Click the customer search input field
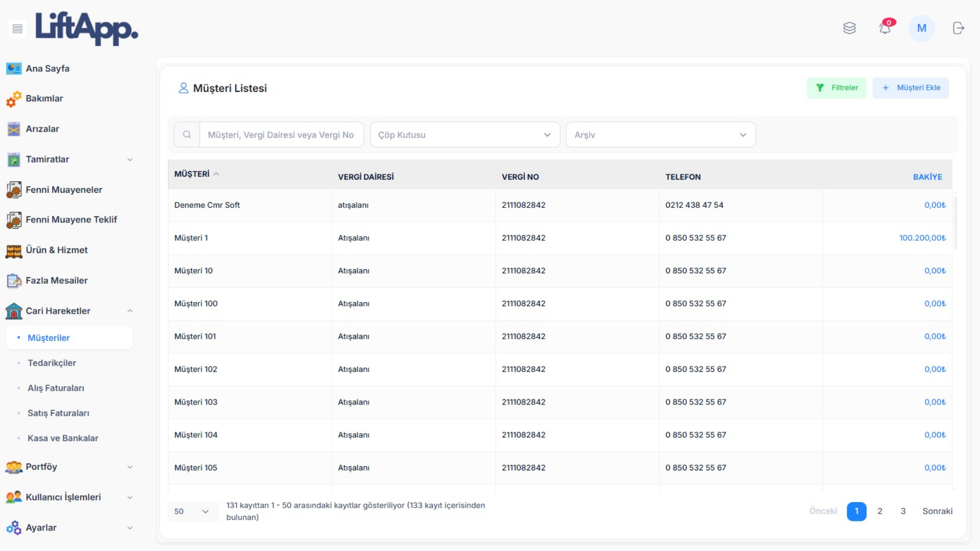 point(281,135)
